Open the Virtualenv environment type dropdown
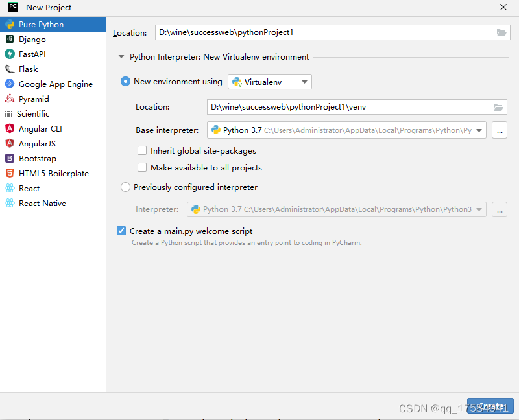The image size is (519, 420). coord(270,82)
